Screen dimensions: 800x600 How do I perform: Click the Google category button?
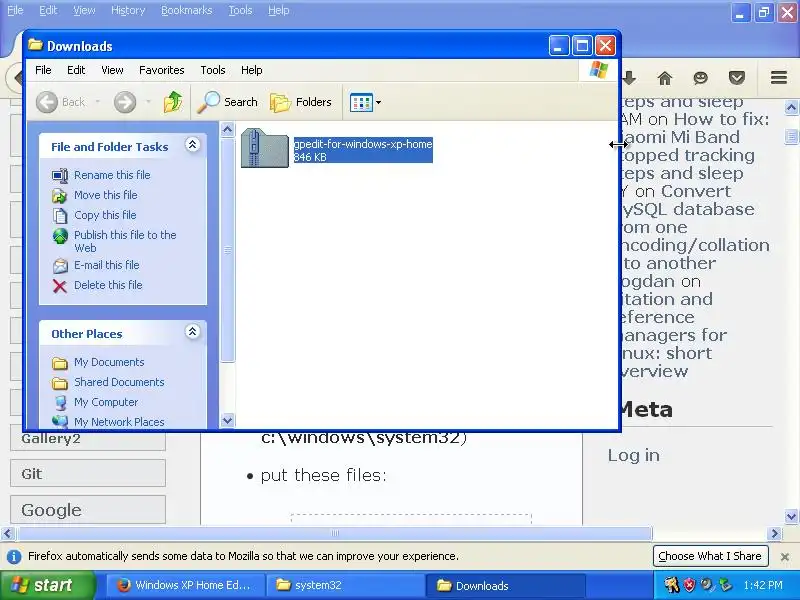[88, 509]
